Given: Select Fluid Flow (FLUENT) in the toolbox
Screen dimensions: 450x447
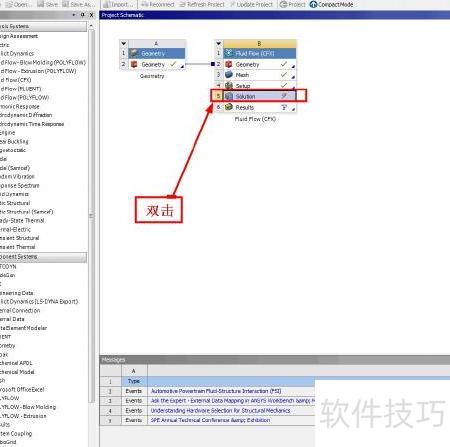Looking at the screenshot, I should (x=21, y=89).
